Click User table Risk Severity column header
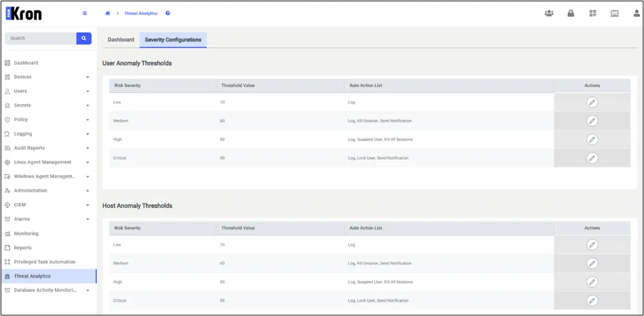 click(x=162, y=85)
